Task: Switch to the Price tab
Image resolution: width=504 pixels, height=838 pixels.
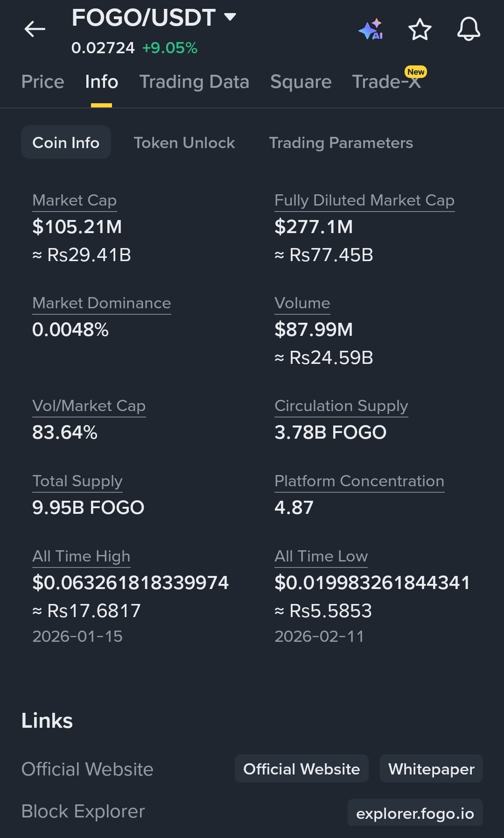Action: coord(43,82)
